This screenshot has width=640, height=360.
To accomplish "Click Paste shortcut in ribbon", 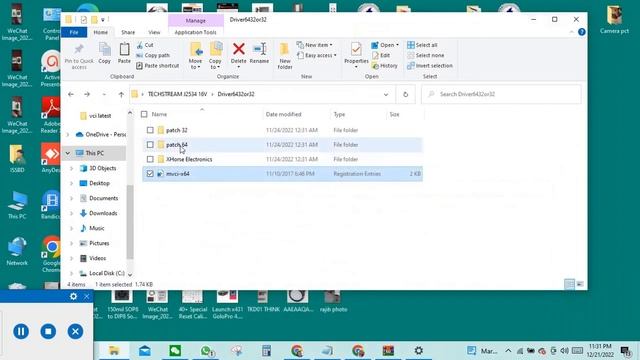I will 158,65.
